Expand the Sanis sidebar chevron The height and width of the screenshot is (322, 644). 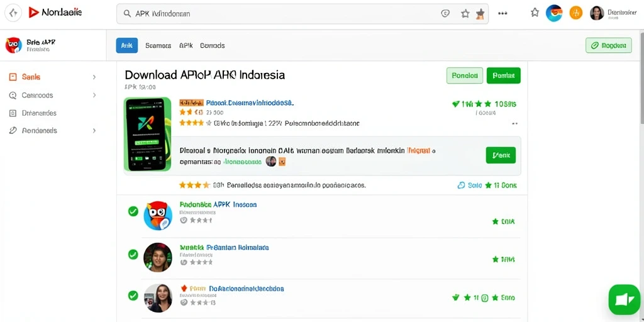point(94,77)
